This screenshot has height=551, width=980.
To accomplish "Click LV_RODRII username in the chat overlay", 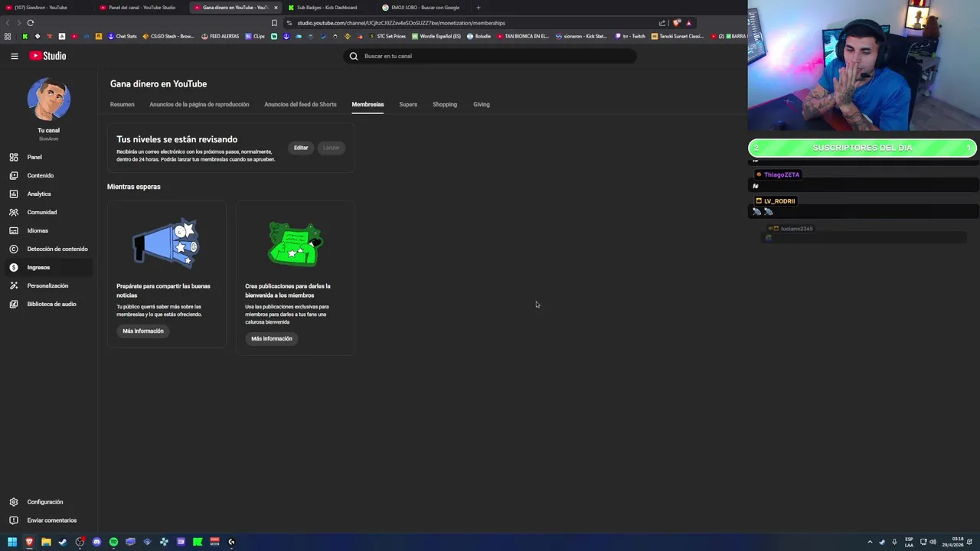I will (779, 201).
